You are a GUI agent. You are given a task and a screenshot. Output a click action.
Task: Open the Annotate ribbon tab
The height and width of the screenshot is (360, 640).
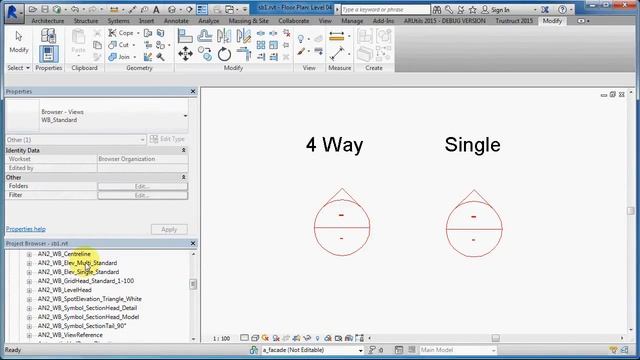pyautogui.click(x=176, y=21)
